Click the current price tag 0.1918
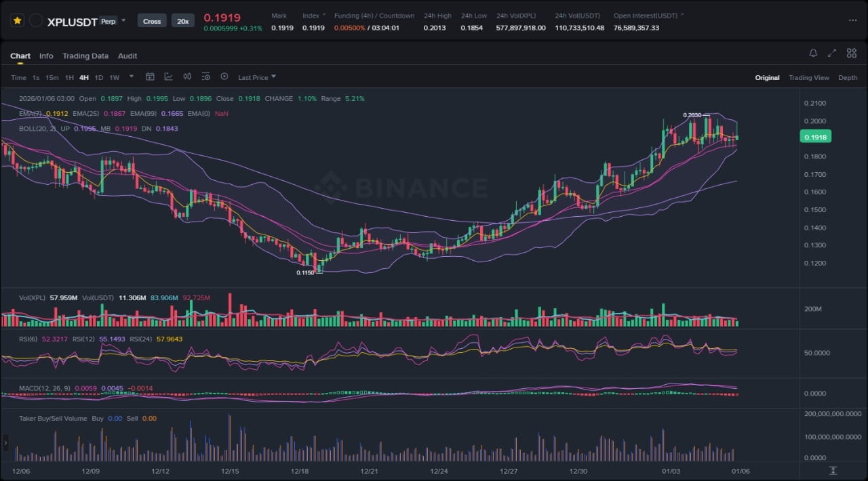868x481 pixels. 815,137
